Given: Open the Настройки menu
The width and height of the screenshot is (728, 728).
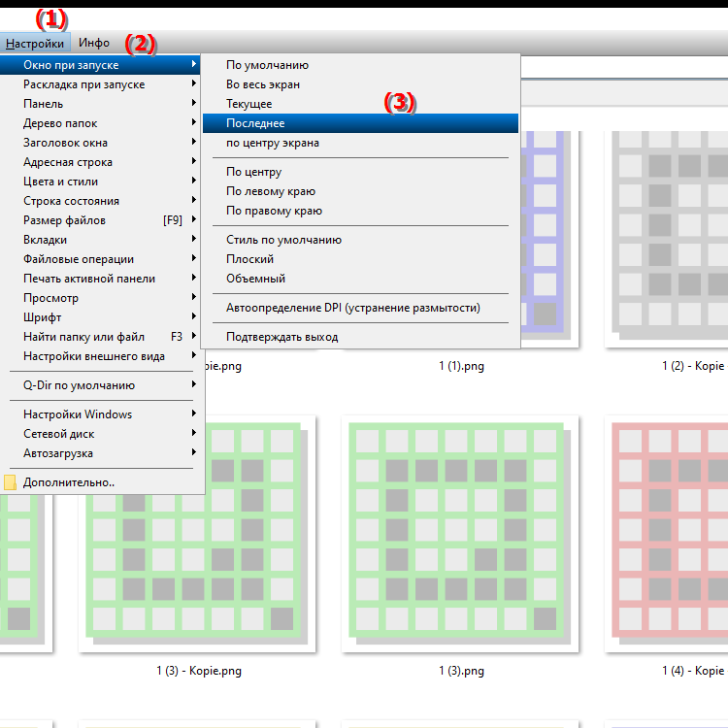Looking at the screenshot, I should pyautogui.click(x=35, y=43).
